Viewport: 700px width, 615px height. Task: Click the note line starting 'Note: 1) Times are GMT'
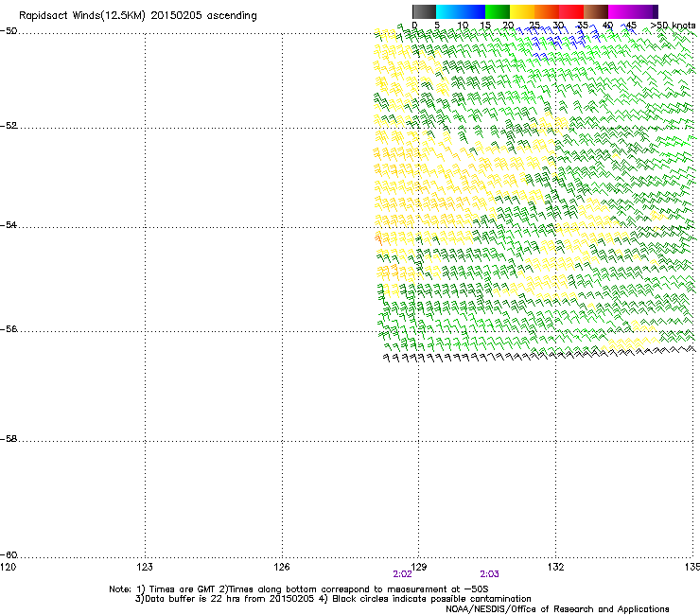pyautogui.click(x=299, y=589)
